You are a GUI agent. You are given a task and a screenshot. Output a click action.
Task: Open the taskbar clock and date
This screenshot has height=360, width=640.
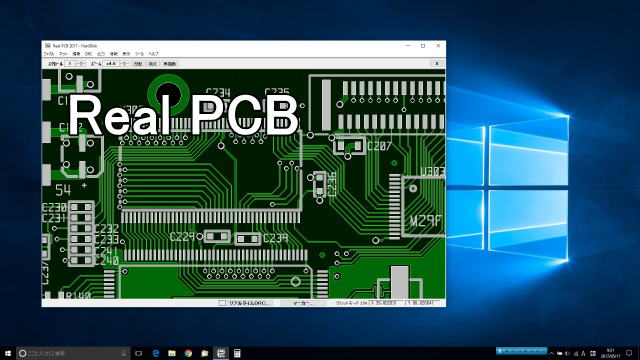tap(611, 353)
